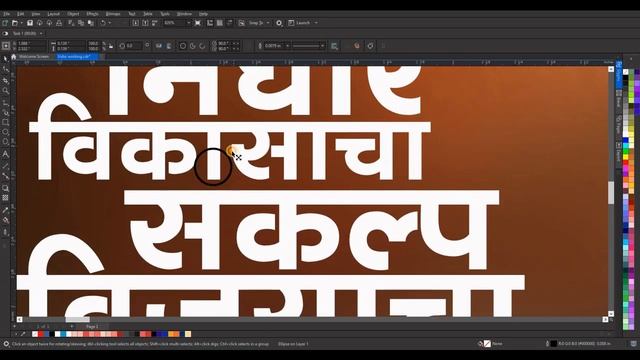Screen dimensions: 640x360
Task: Toggle the mirror horizontally button
Action: click(159, 46)
